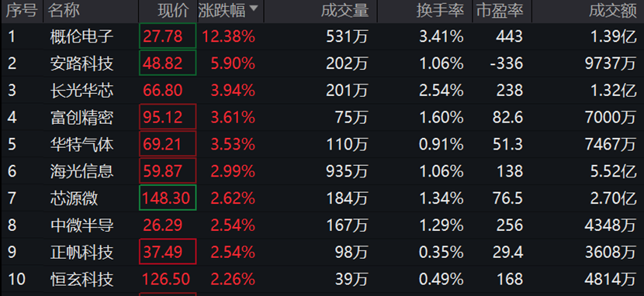Viewport: 644px width, 296px height.
Task: Click 芯源微 price 148.30
Action: pos(166,198)
